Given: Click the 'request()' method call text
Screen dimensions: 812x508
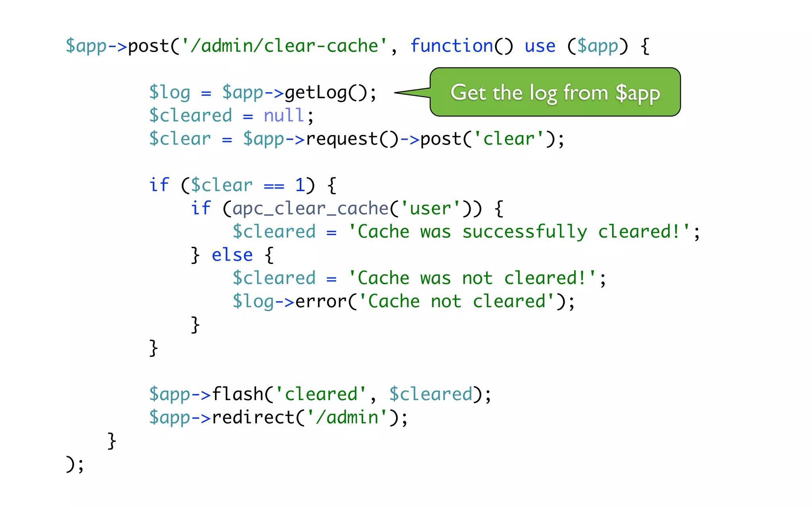Looking at the screenshot, I should point(352,139).
